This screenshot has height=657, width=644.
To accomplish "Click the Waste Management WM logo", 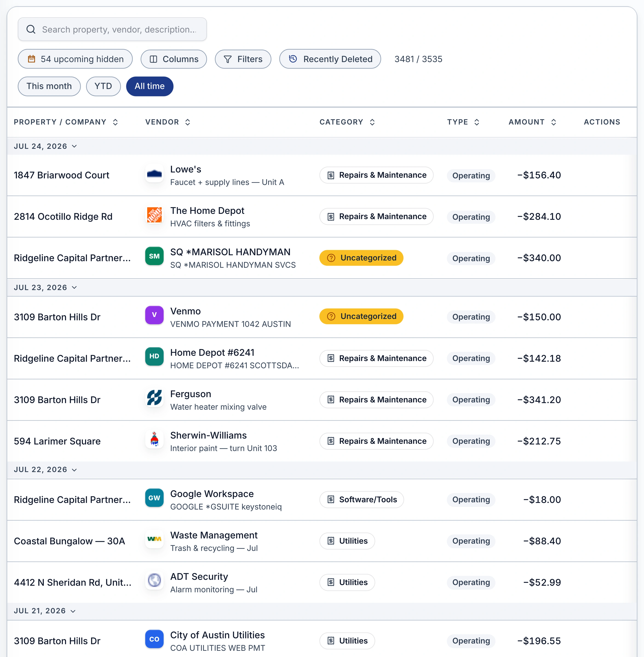I will (154, 539).
